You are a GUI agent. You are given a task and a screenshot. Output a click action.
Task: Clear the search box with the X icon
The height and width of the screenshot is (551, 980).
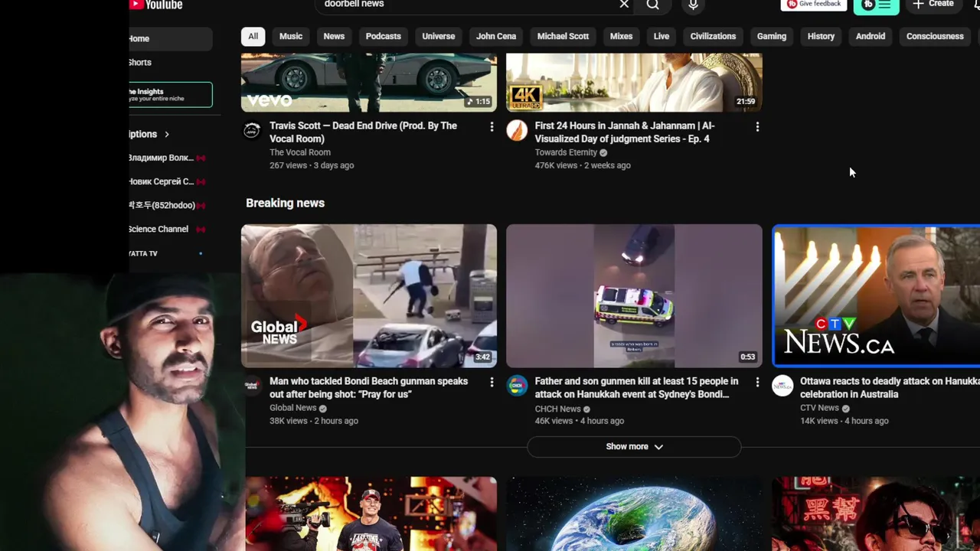(x=624, y=5)
